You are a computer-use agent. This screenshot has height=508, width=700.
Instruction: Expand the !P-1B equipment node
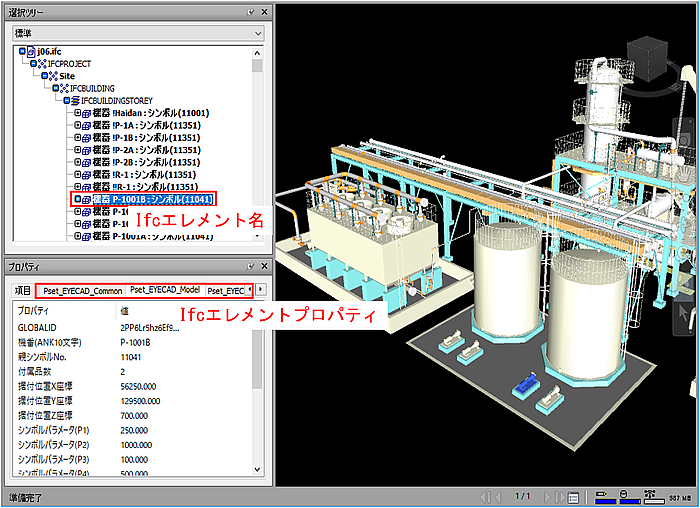[77, 137]
